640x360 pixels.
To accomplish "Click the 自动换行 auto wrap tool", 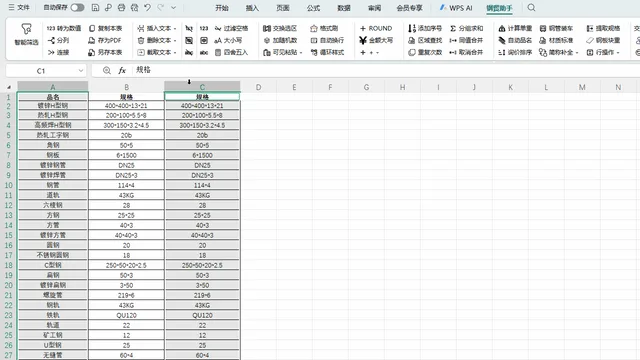I will click(327, 40).
